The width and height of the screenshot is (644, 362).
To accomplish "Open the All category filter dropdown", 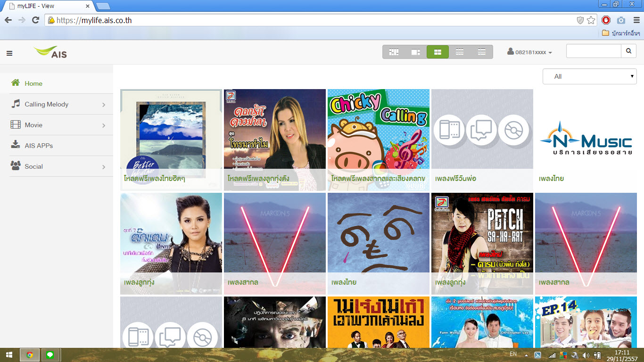I will [589, 76].
